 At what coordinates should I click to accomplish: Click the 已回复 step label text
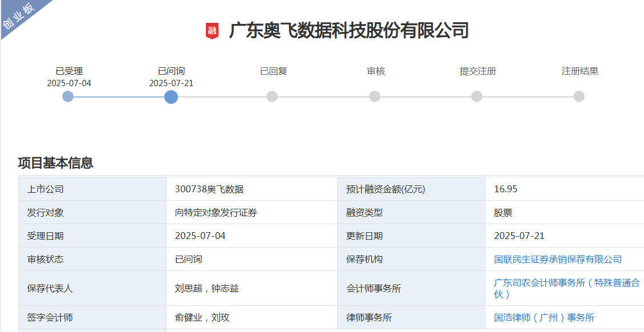(274, 71)
